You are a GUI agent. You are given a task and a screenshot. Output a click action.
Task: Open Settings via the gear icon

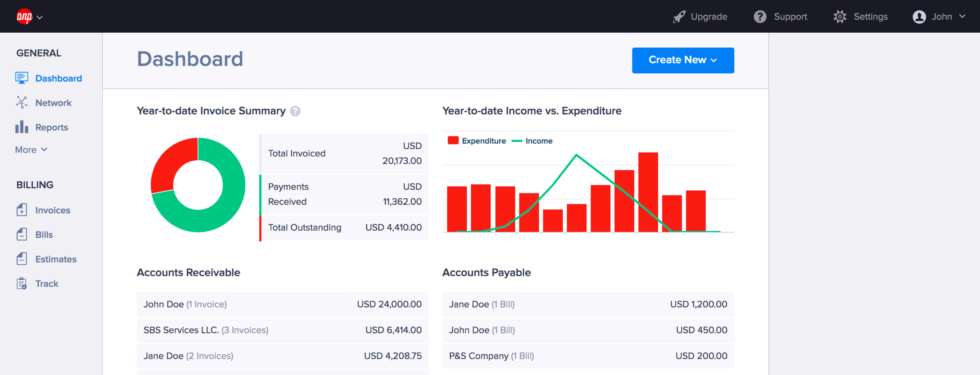click(840, 16)
